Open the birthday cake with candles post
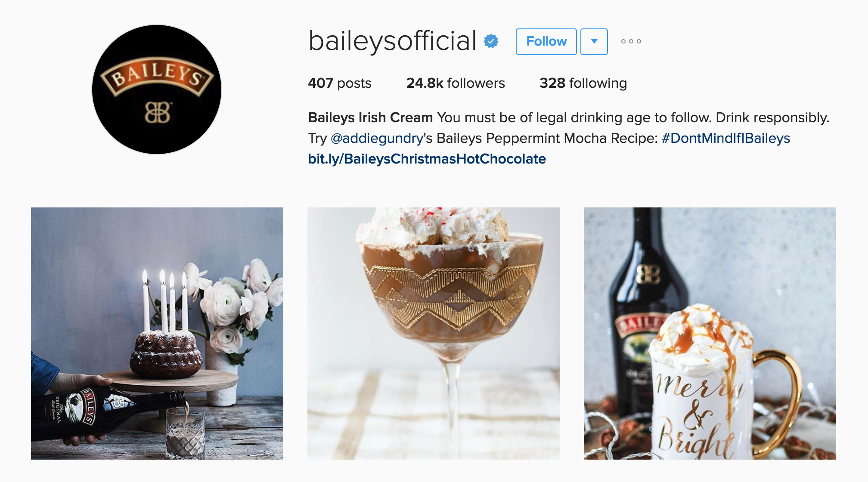Viewport: 868px width, 482px height. click(x=157, y=334)
